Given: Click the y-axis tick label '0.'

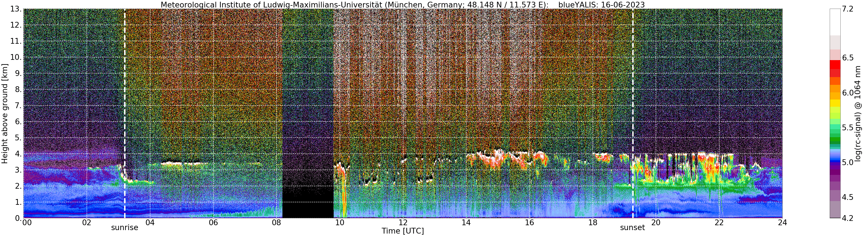Looking at the screenshot, I should coord(18,218).
